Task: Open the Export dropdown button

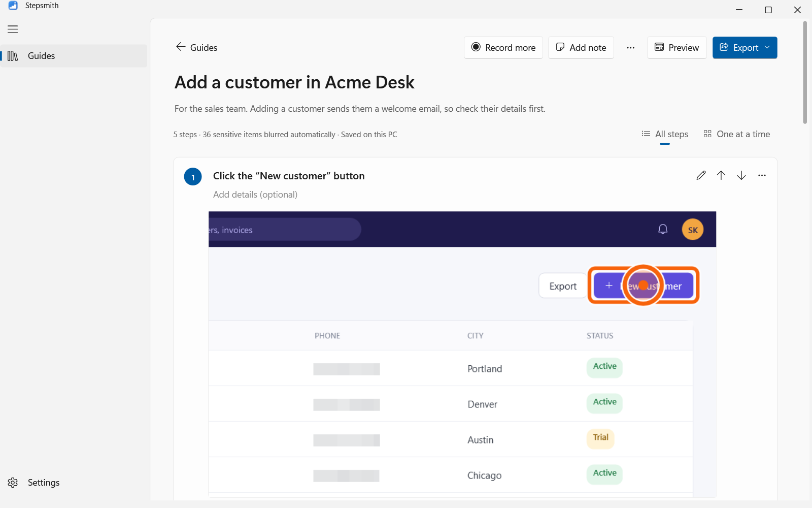Action: 745,47
